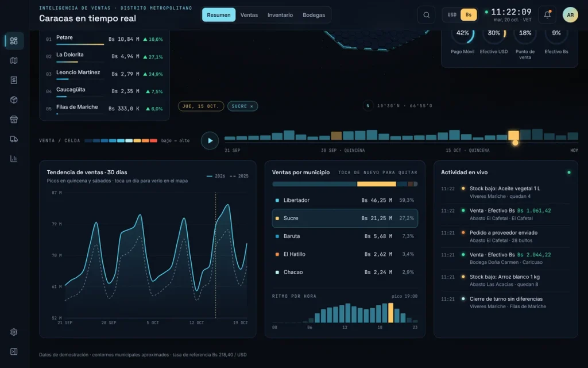Click the search magnifier icon
Viewport: 588px width, 368px height.
[x=427, y=15]
